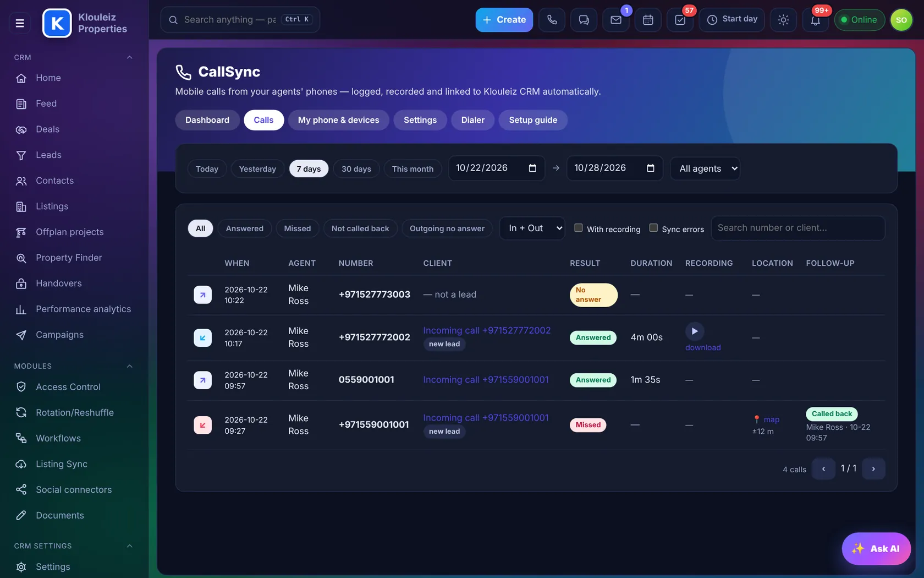Click the Access Control shield icon

[21, 387]
